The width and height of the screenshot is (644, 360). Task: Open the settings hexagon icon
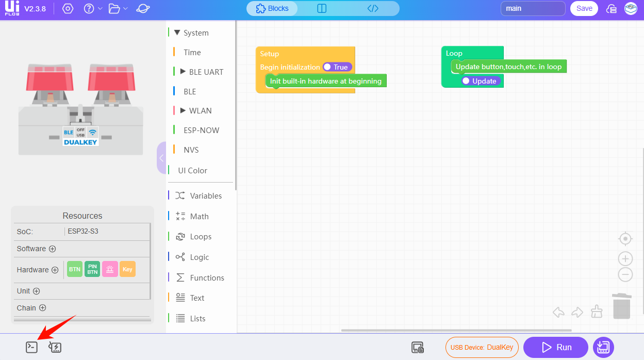(68, 9)
